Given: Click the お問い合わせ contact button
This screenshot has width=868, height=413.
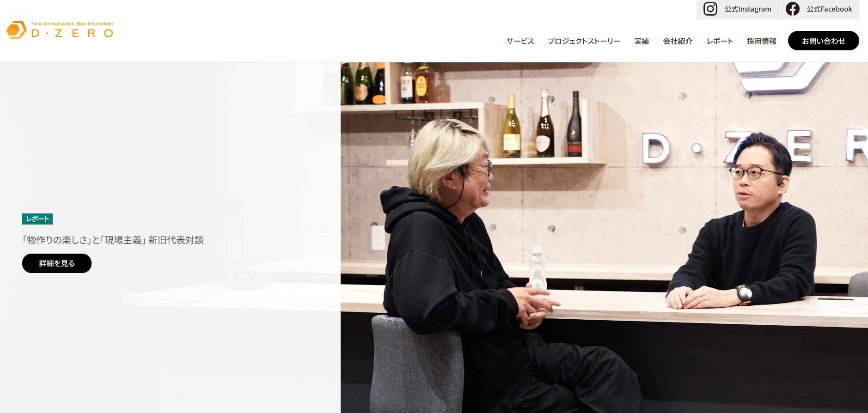Looking at the screenshot, I should (x=823, y=41).
